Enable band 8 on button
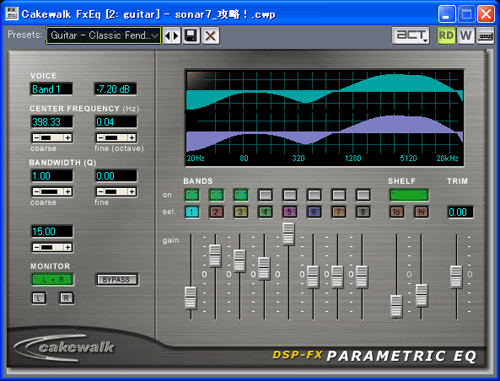The width and height of the screenshot is (500, 381). [363, 195]
